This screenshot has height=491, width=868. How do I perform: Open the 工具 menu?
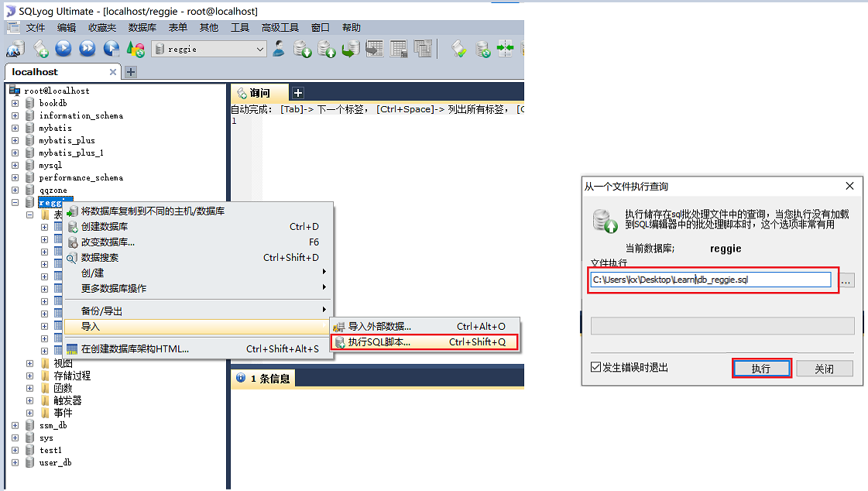tap(240, 27)
